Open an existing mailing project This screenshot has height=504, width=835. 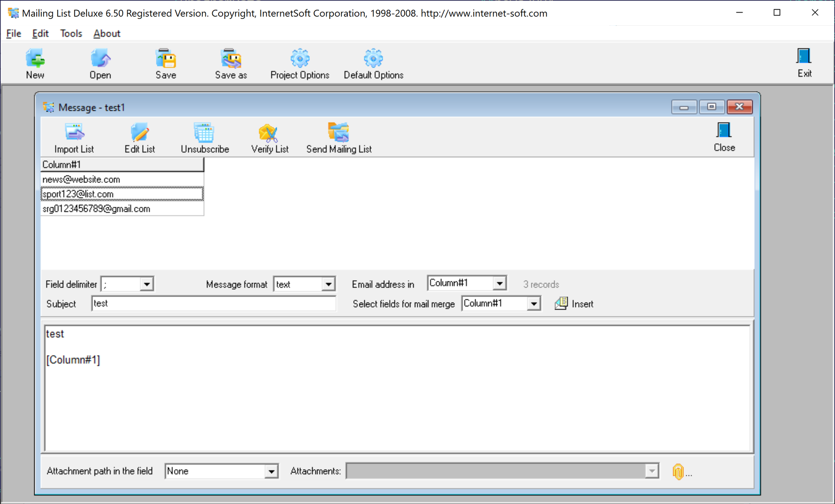click(x=100, y=63)
